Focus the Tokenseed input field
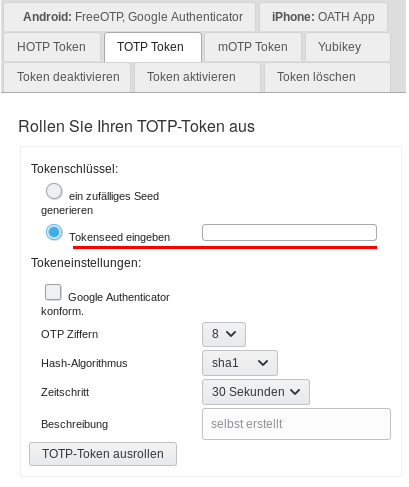 click(x=289, y=233)
